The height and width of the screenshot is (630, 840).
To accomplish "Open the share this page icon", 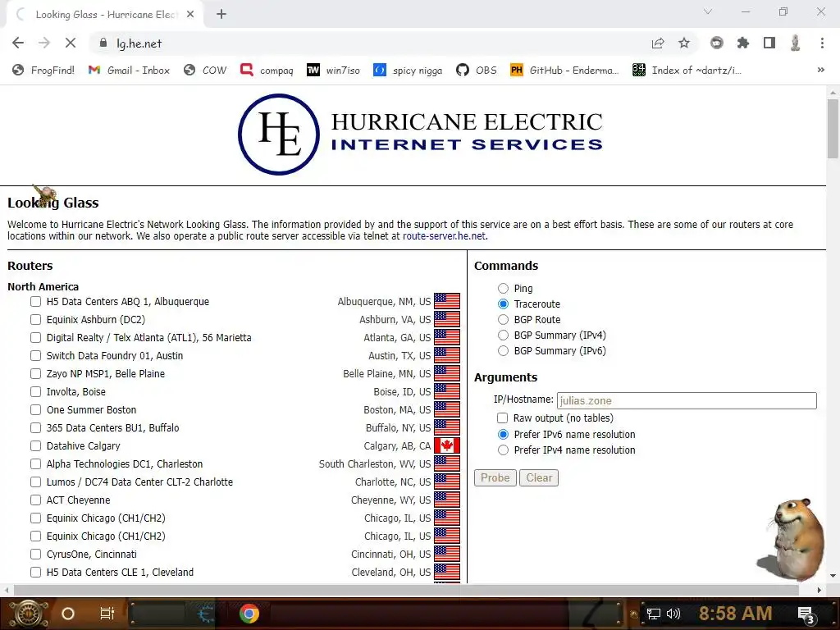I will click(658, 43).
